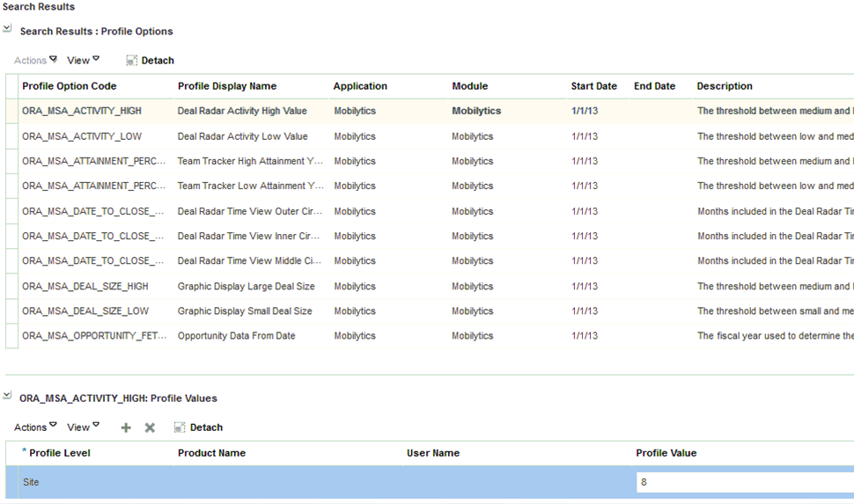Click the row selector for ORA_MSA_DEAL_SIZE_HIGH

click(x=12, y=286)
